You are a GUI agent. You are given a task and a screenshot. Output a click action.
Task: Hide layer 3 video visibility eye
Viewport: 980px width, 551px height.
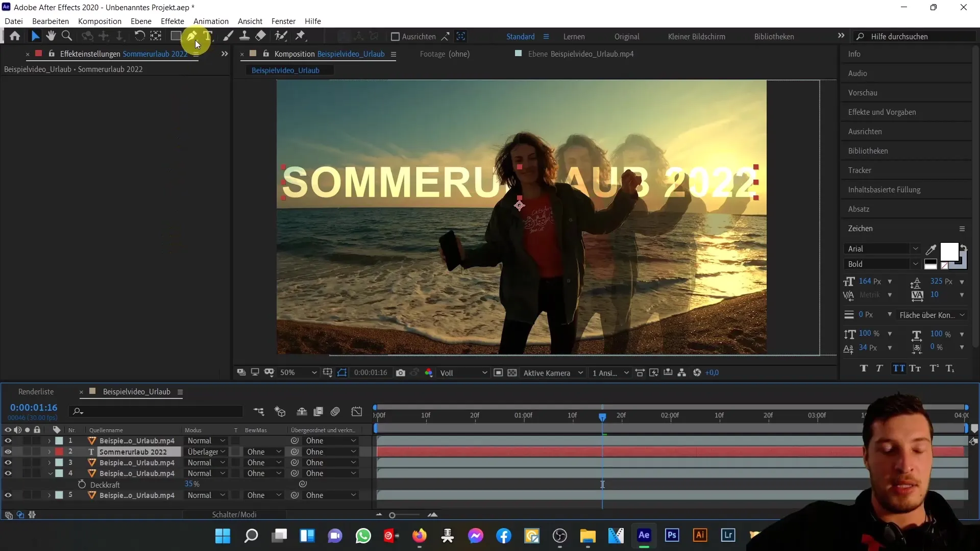[x=8, y=463]
